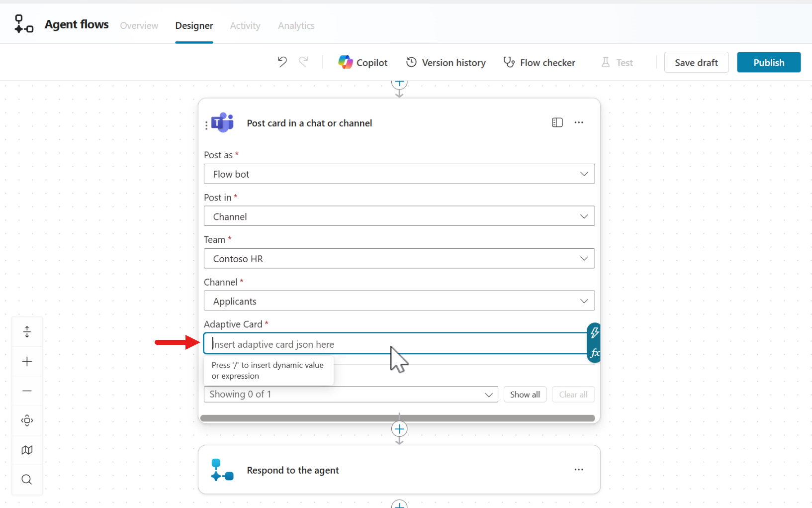Select the zoom in tool on canvas sidebar
The width and height of the screenshot is (812, 508).
point(27,361)
